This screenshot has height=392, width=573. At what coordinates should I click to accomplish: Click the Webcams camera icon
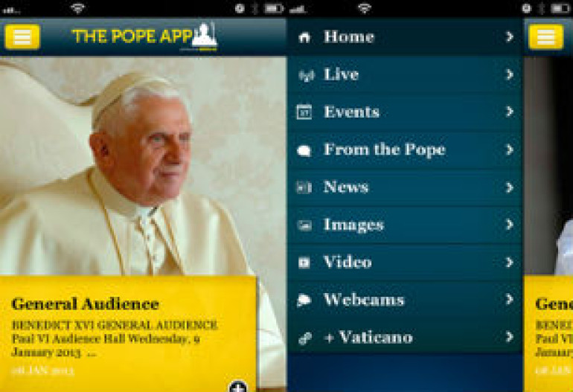pos(304,301)
